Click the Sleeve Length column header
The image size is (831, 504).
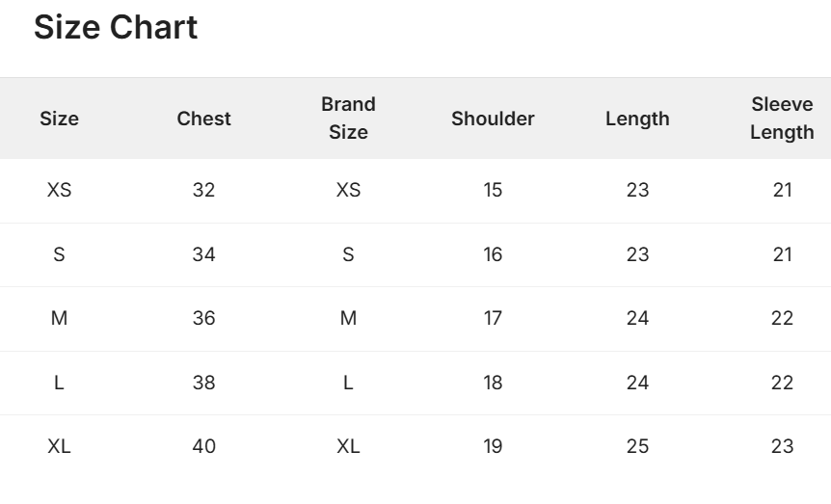(x=782, y=119)
